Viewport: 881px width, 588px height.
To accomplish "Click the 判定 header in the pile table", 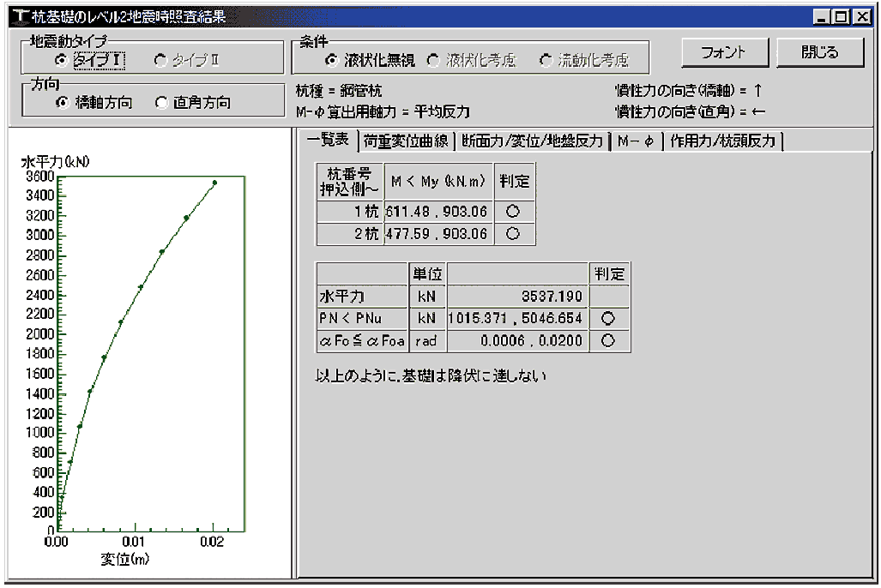I will [515, 182].
